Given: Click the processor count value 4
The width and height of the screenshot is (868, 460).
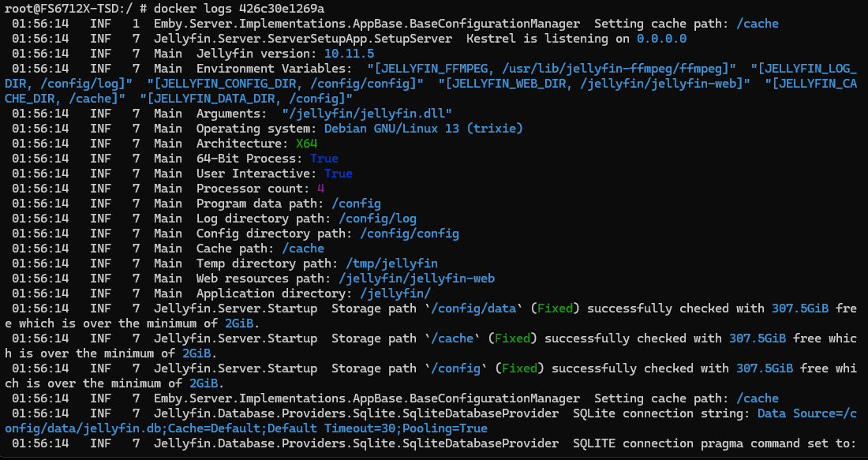Looking at the screenshot, I should [x=320, y=188].
